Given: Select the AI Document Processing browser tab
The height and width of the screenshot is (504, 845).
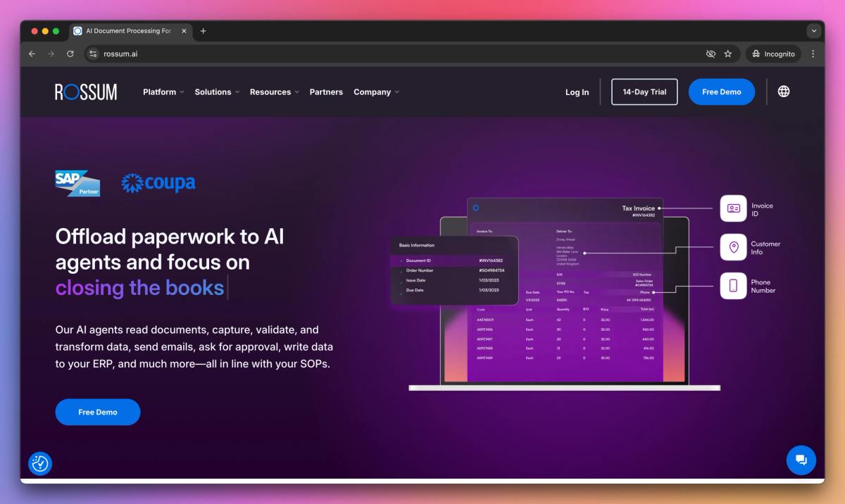Looking at the screenshot, I should pos(130,31).
